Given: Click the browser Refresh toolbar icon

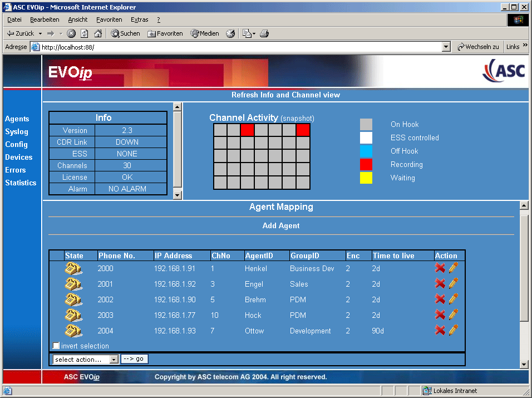Looking at the screenshot, I should pyautogui.click(x=84, y=33).
